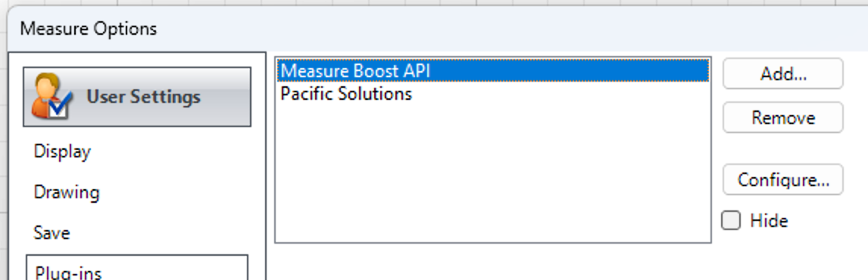Toggle the Hide checkbox
The image size is (868, 280).
(731, 221)
